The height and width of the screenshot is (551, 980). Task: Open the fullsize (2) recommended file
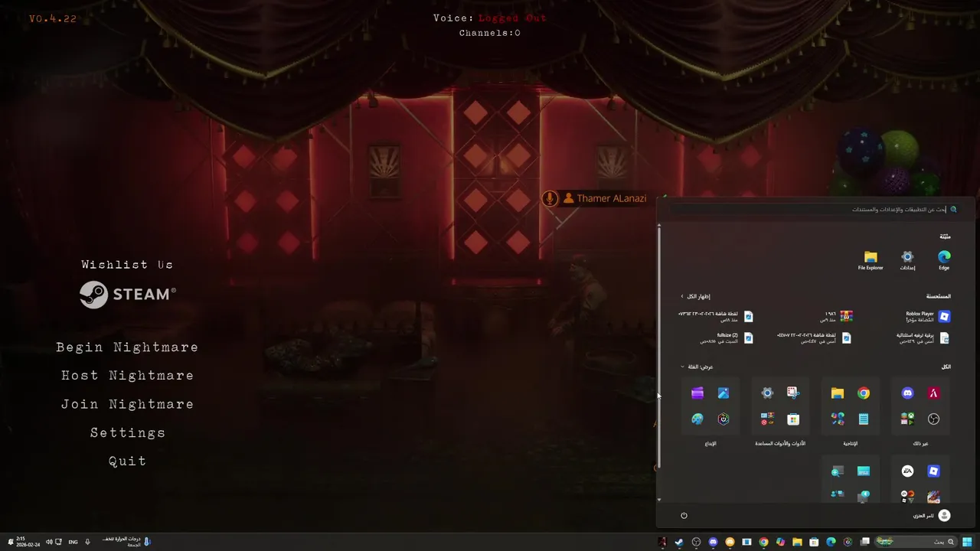727,337
